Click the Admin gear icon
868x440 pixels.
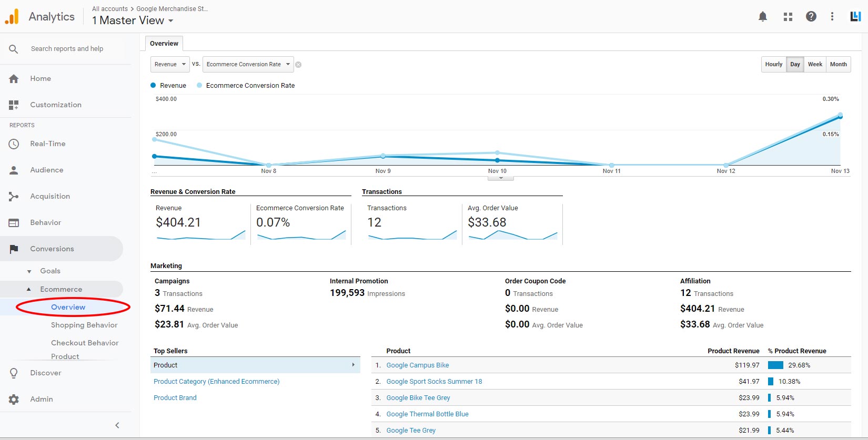tap(14, 400)
